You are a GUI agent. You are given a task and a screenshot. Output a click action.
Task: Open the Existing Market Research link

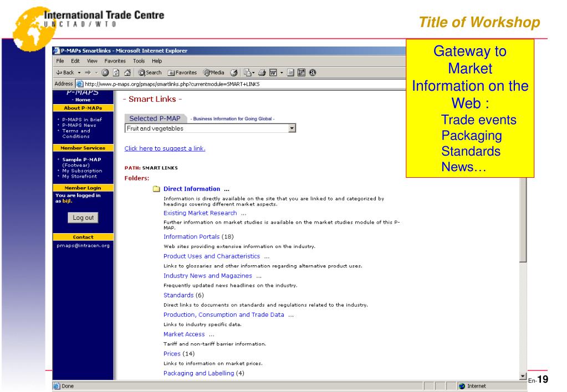200,213
